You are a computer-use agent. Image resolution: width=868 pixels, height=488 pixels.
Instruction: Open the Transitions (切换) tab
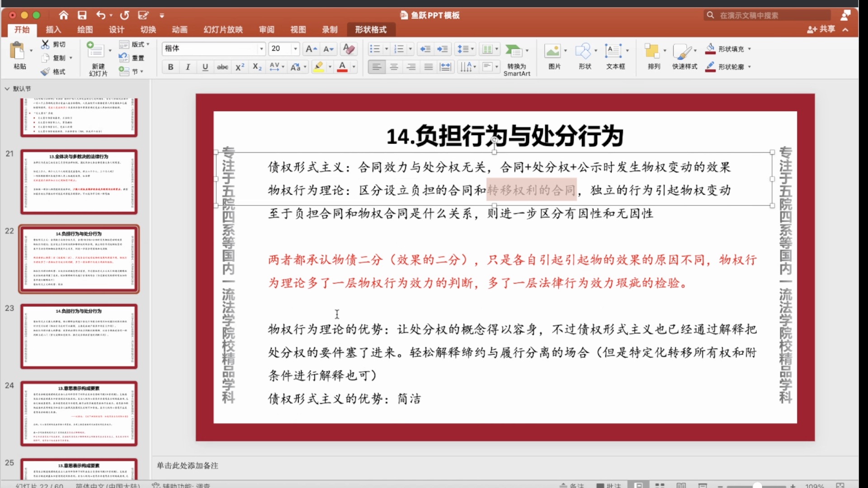[x=148, y=29]
